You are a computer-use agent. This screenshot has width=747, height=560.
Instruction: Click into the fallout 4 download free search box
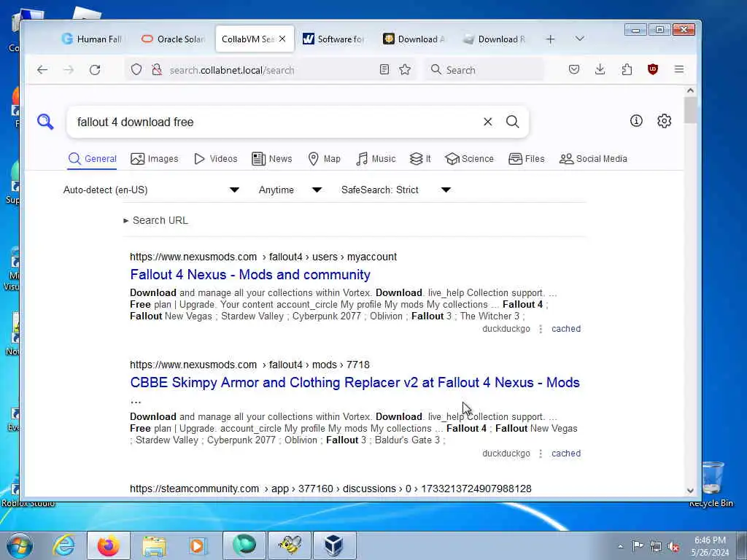[x=276, y=122]
